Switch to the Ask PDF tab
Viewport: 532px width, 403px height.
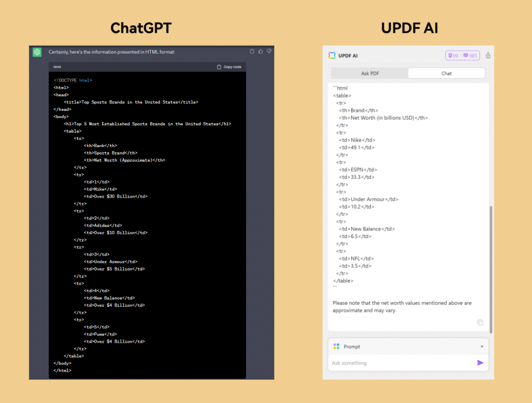(370, 73)
